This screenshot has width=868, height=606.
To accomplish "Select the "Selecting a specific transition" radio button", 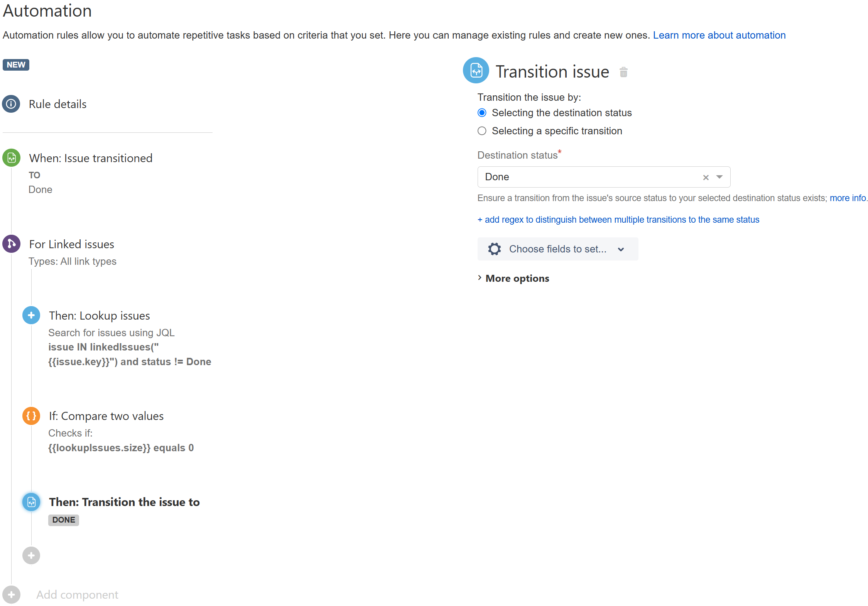I will tap(482, 131).
